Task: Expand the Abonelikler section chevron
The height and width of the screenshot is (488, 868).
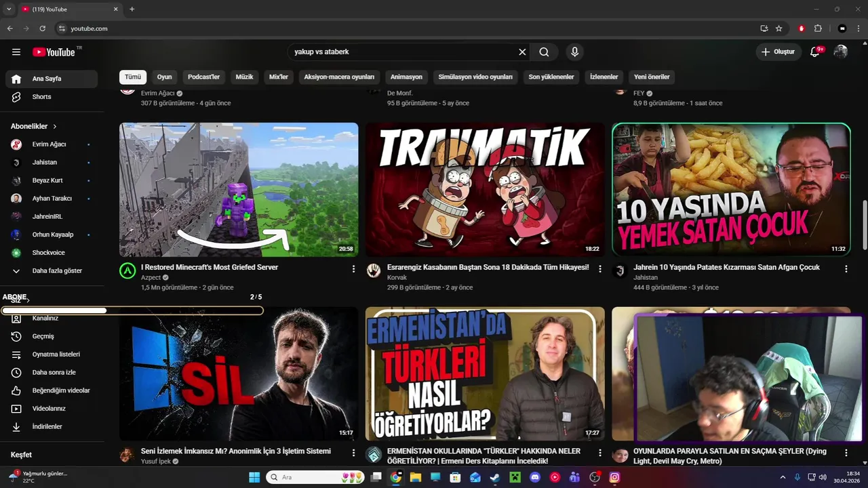Action: pyautogui.click(x=55, y=127)
